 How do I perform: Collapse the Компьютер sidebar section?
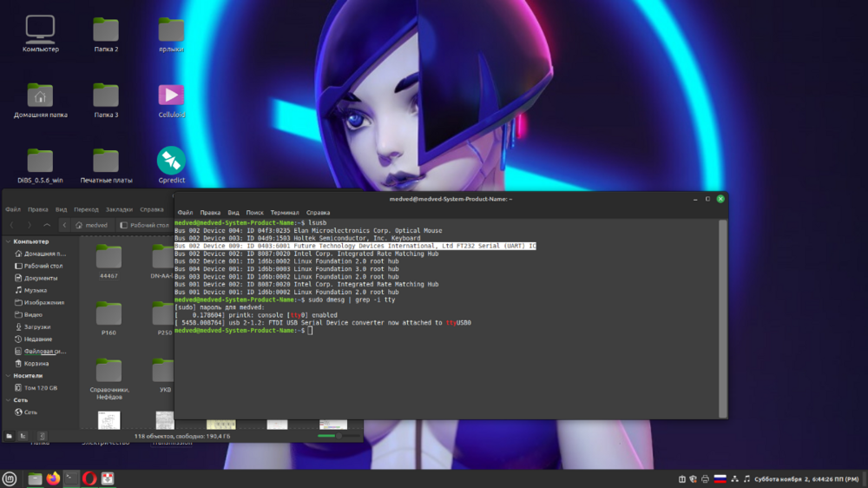tap(9, 241)
